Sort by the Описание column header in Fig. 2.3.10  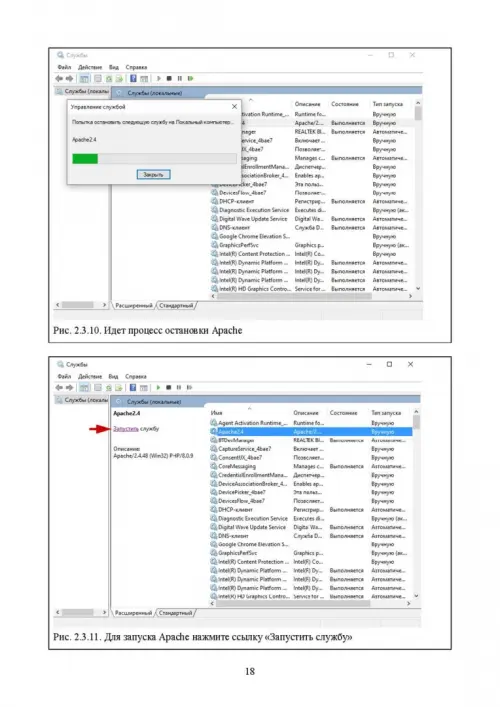click(x=307, y=104)
